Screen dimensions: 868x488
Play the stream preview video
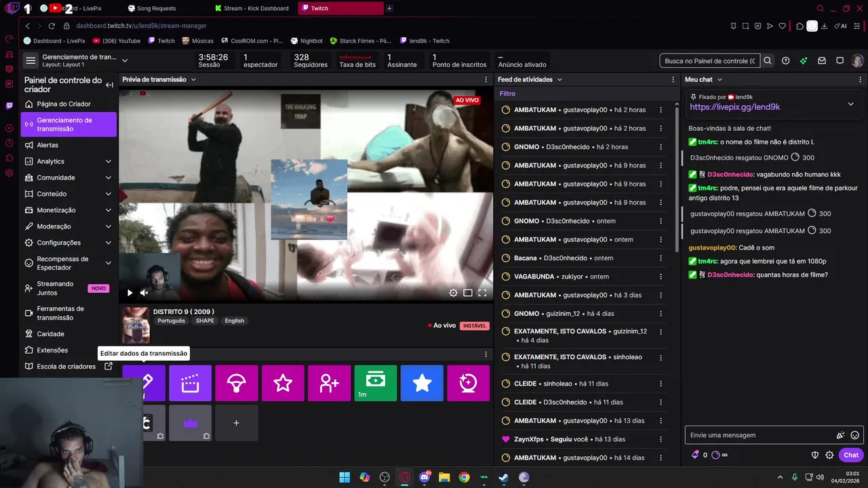[130, 293]
